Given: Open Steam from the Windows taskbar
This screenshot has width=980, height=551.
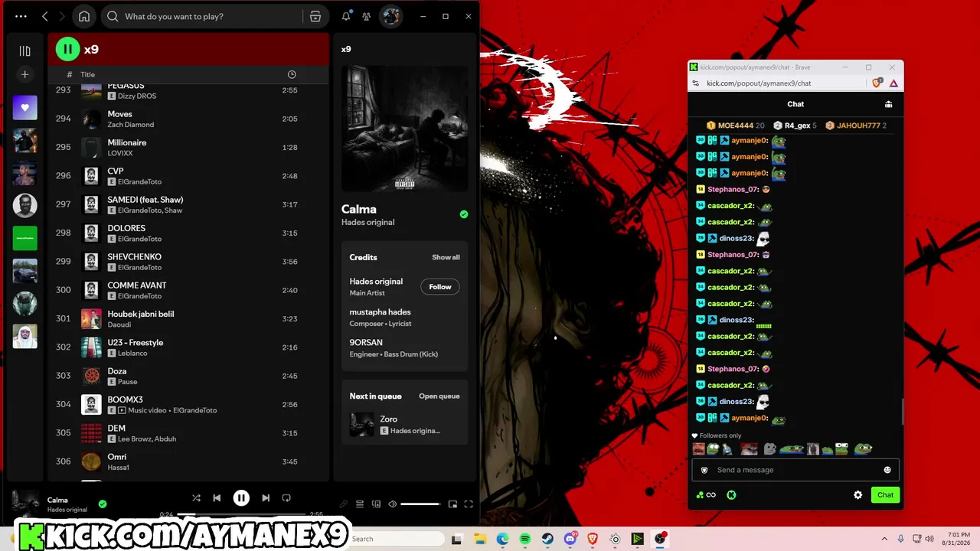Looking at the screenshot, I should coord(547,539).
